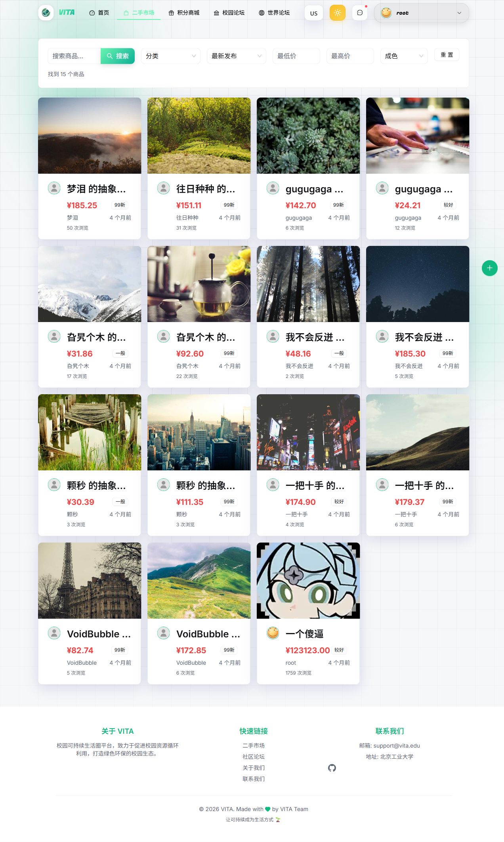Click the root user avatar
This screenshot has height=842, width=504.
coord(386,13)
